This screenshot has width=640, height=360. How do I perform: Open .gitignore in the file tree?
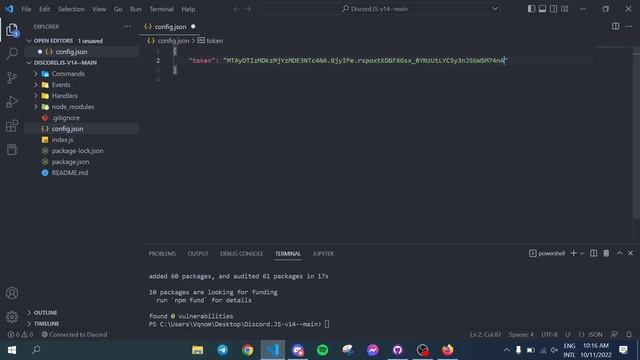click(66, 118)
